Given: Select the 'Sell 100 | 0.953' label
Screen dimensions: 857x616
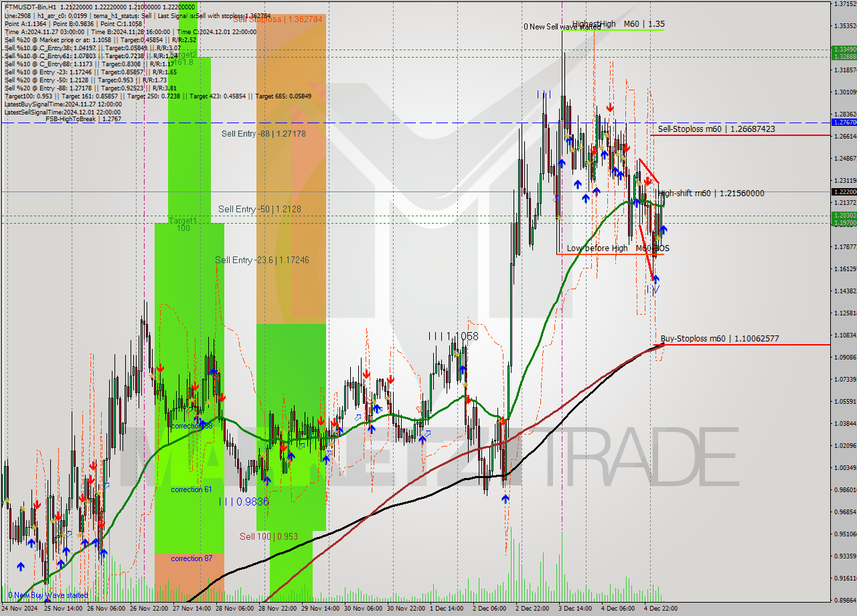Looking at the screenshot, I should pos(269,536).
